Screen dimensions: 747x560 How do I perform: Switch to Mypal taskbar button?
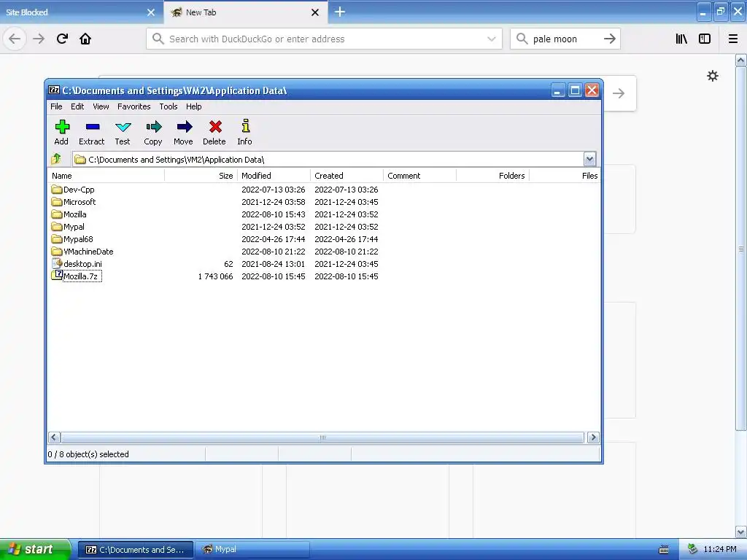(x=252, y=550)
